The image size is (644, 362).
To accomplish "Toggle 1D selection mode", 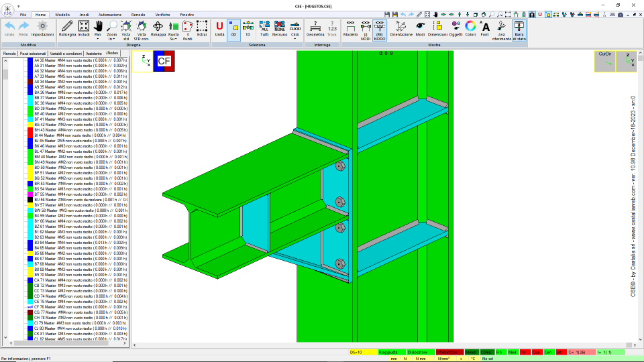I will tap(248, 29).
